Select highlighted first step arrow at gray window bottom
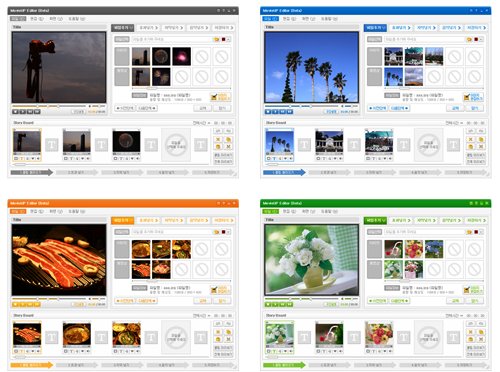 coord(32,172)
